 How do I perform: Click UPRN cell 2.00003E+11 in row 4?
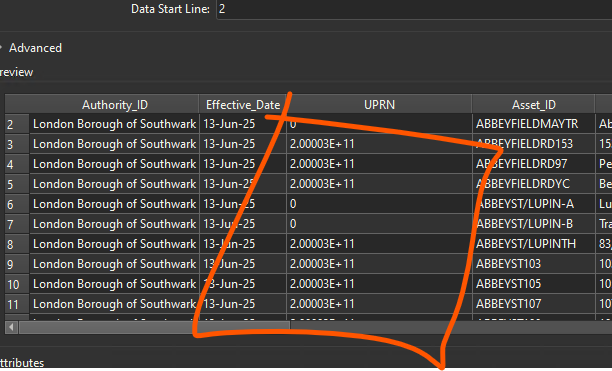tap(379, 164)
